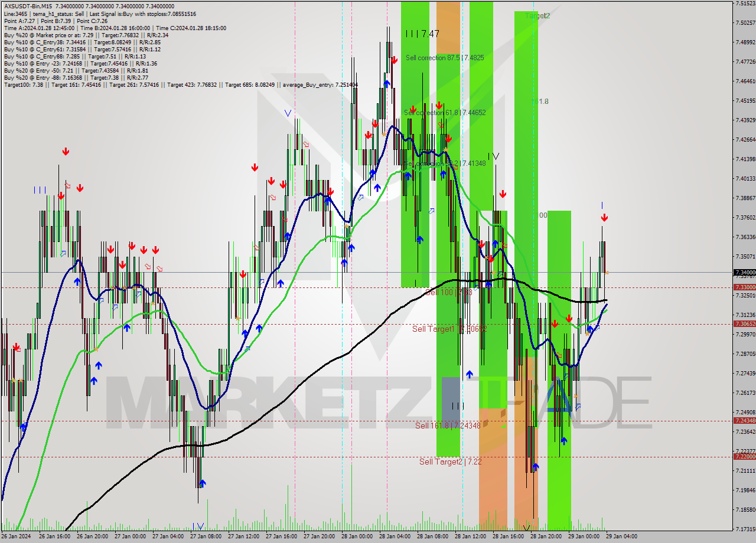Viewport: 756px width, 543px height.
Task: Click the red 7.30652 price level tag
Action: (744, 323)
